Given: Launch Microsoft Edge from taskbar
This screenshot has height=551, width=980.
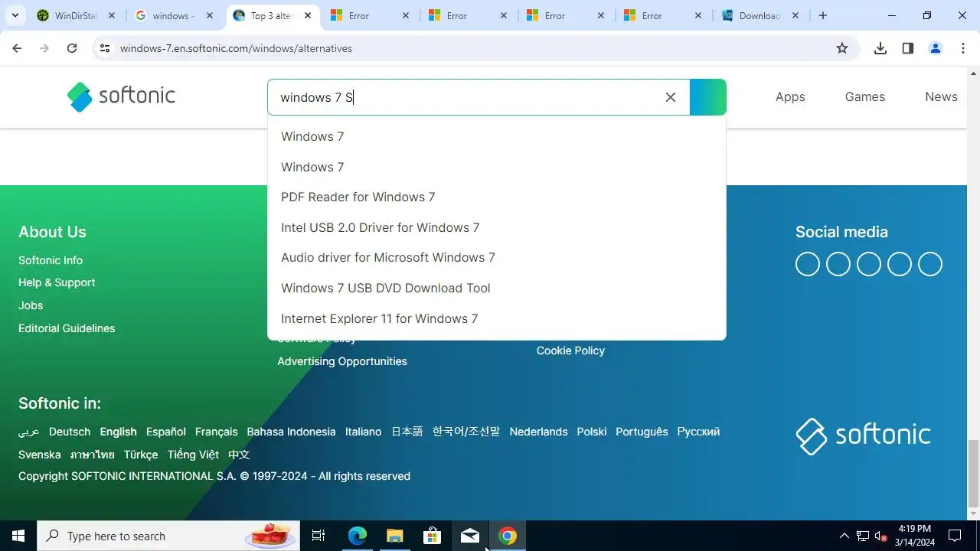Looking at the screenshot, I should (x=358, y=536).
